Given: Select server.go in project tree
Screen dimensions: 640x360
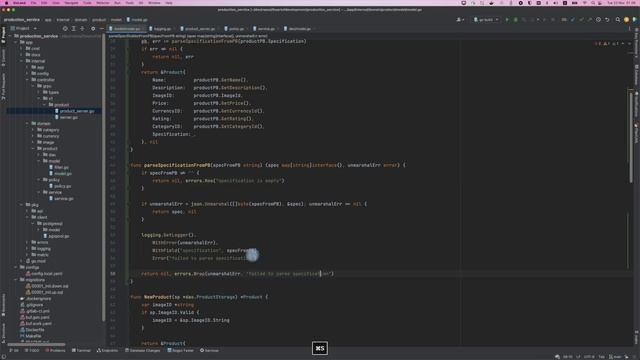Looking at the screenshot, I should pyautogui.click(x=69, y=117).
